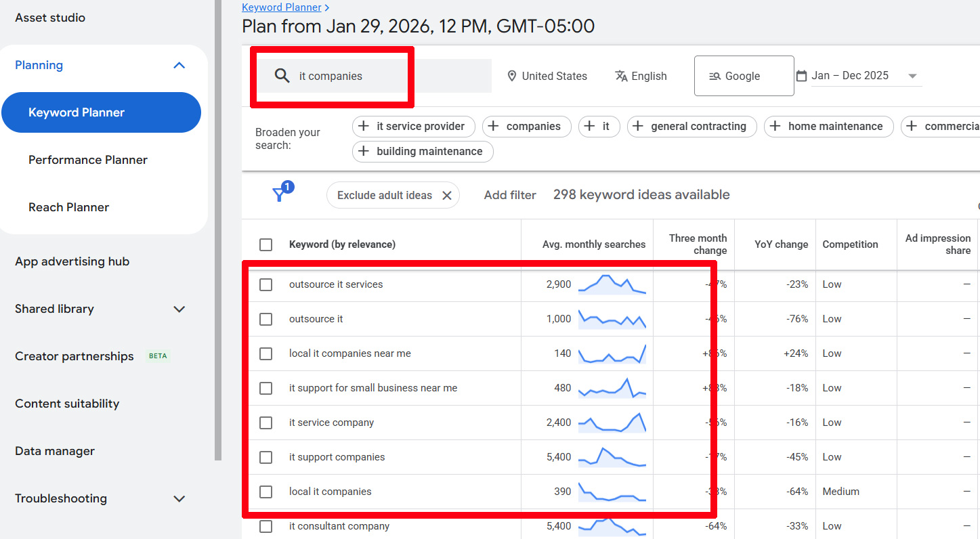
Task: Expand the Shared library section
Action: (x=179, y=309)
